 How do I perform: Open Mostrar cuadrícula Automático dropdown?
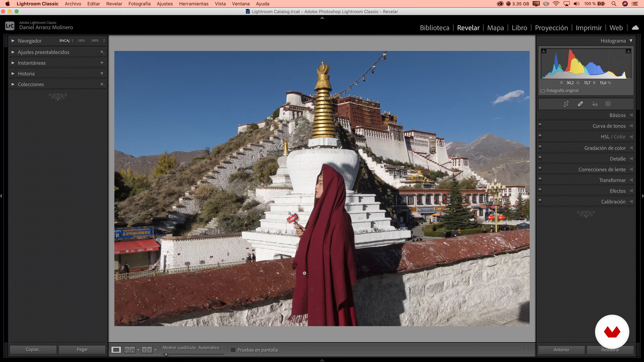(x=211, y=348)
